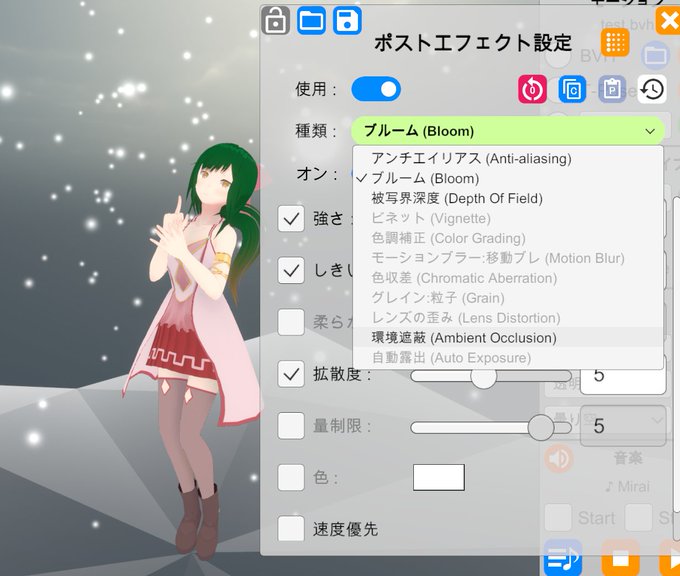Uncheck the 拡散度 checkbox
Viewport: 680px width, 576px height.
[x=291, y=374]
